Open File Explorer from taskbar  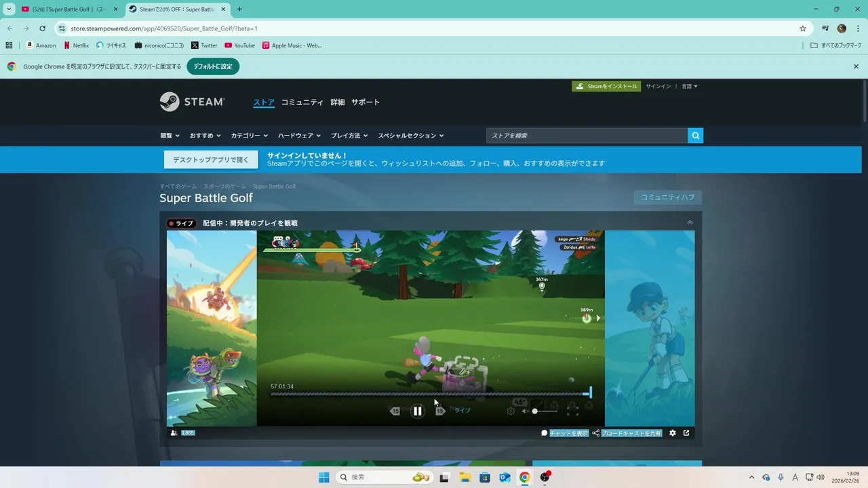[x=465, y=477]
